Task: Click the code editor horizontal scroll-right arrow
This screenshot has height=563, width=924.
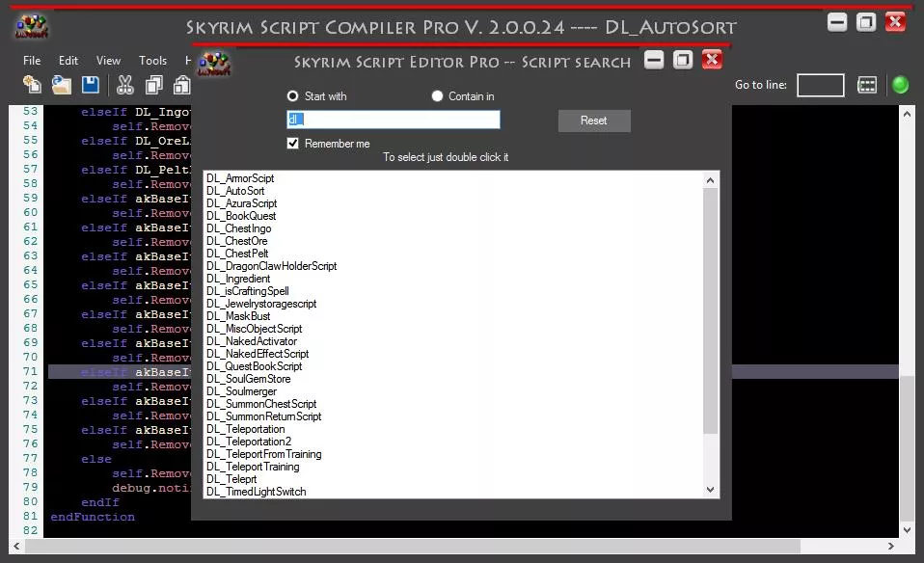Action: [891, 547]
